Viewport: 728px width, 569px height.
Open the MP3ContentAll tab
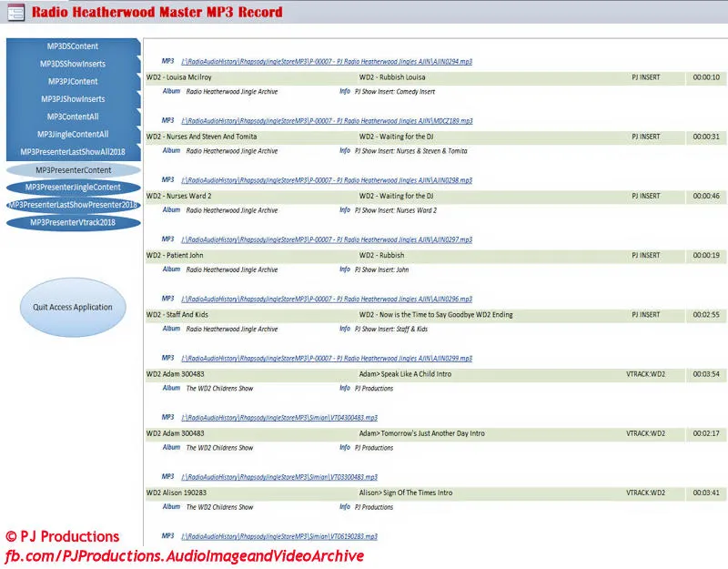point(73,117)
